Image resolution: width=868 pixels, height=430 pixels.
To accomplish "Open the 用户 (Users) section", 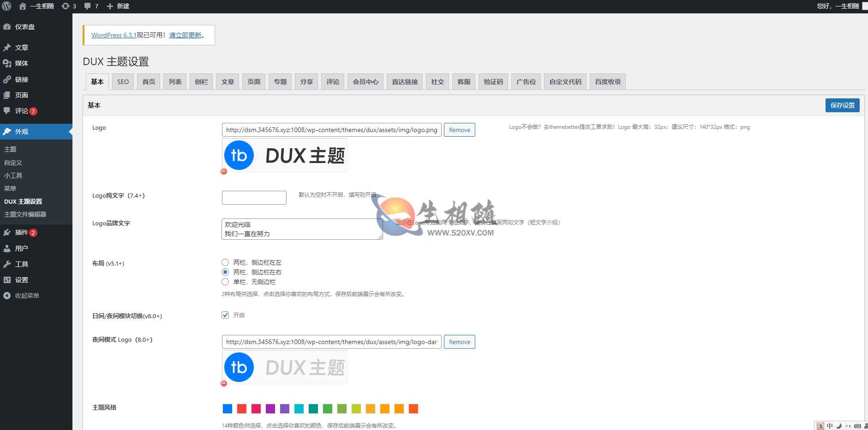I will 20,248.
